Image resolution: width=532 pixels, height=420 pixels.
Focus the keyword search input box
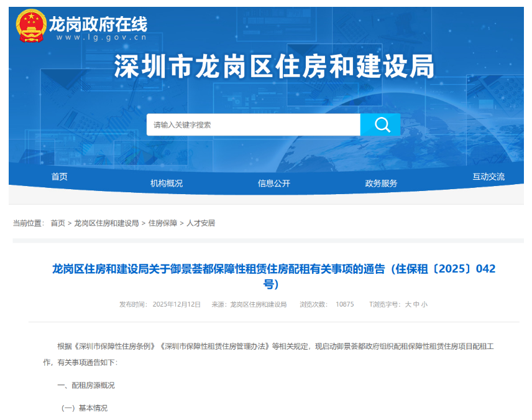point(253,124)
